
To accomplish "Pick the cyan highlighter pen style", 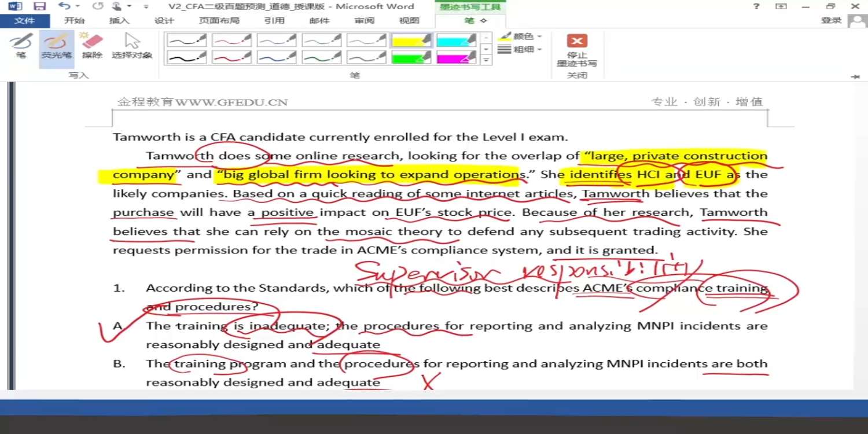I will coord(457,39).
